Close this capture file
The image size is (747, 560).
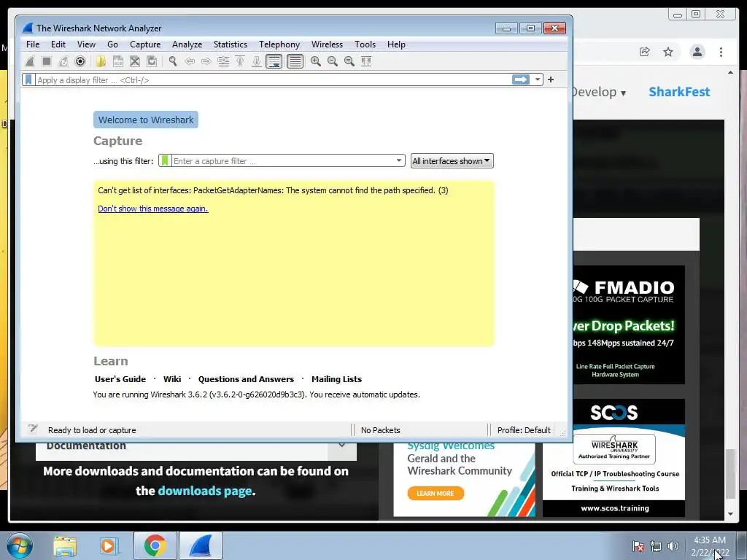[135, 61]
